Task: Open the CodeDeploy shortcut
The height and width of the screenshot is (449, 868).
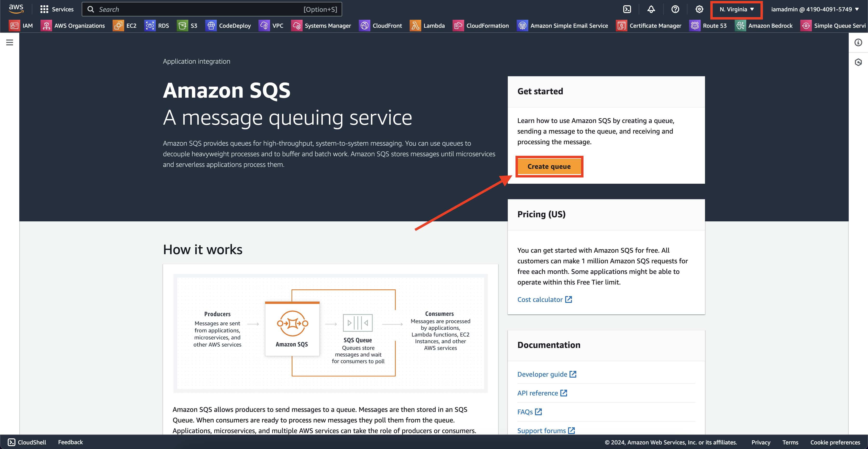Action: [228, 26]
